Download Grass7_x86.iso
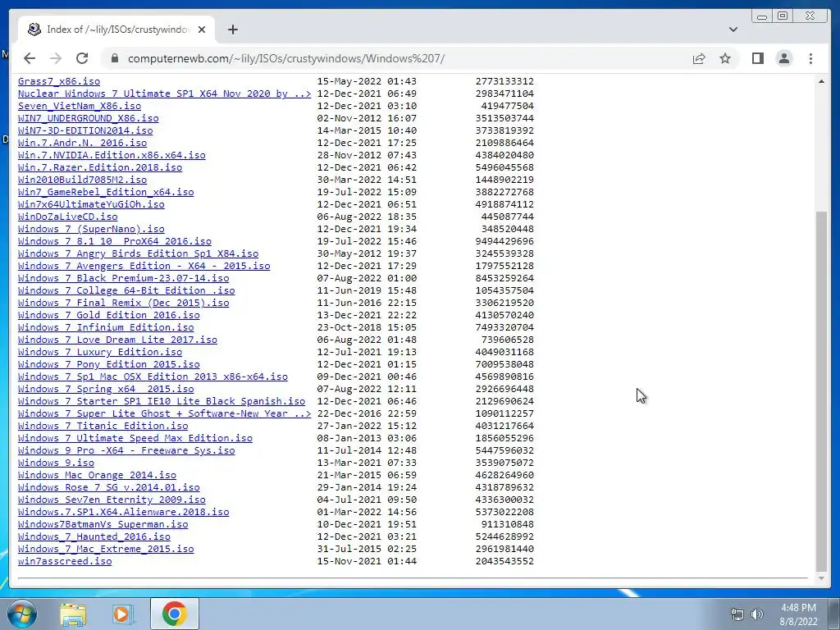 [59, 81]
